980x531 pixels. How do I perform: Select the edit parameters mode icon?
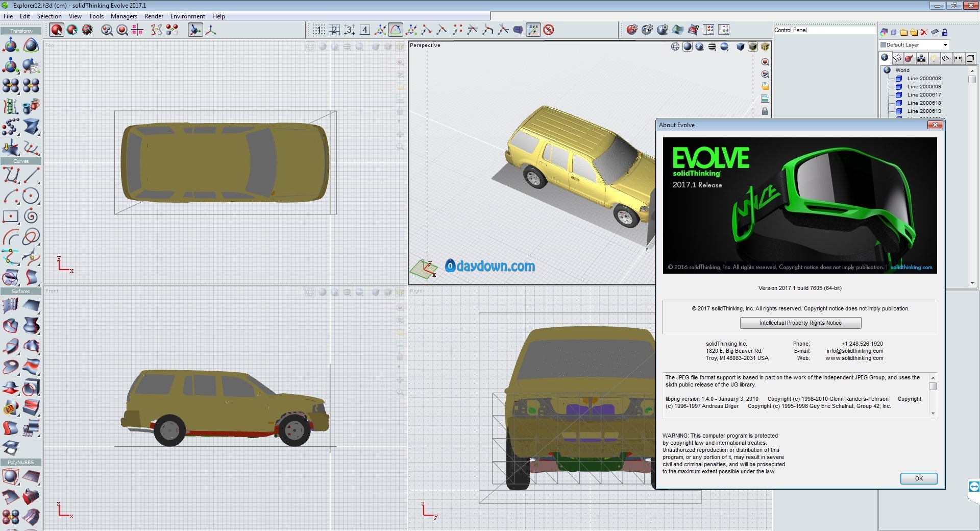pyautogui.click(x=72, y=30)
